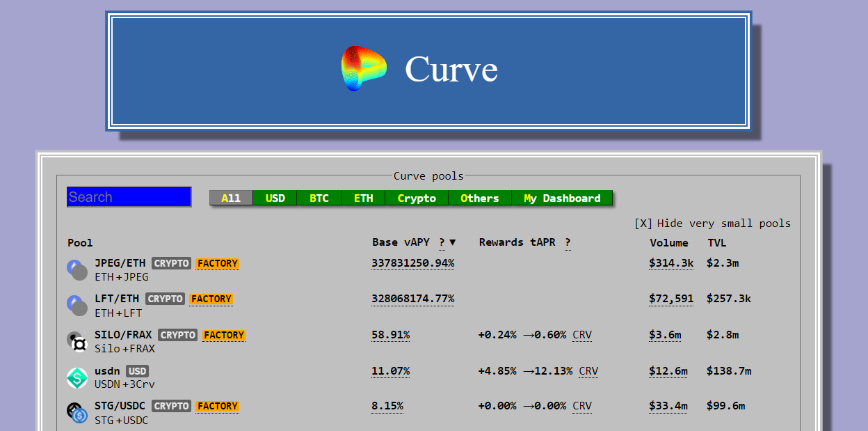The image size is (868, 431).
Task: Click CRYPTO badge on STG/USDC row
Action: 171,406
